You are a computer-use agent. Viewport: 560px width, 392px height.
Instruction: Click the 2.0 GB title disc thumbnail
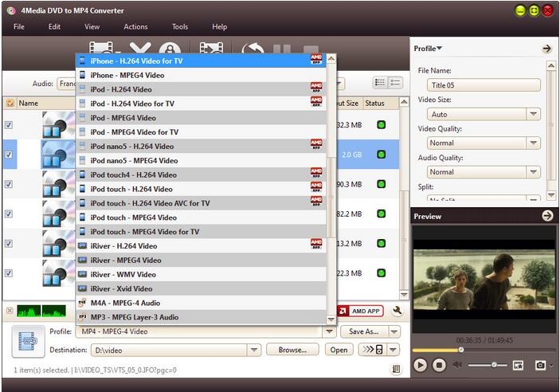(x=59, y=155)
